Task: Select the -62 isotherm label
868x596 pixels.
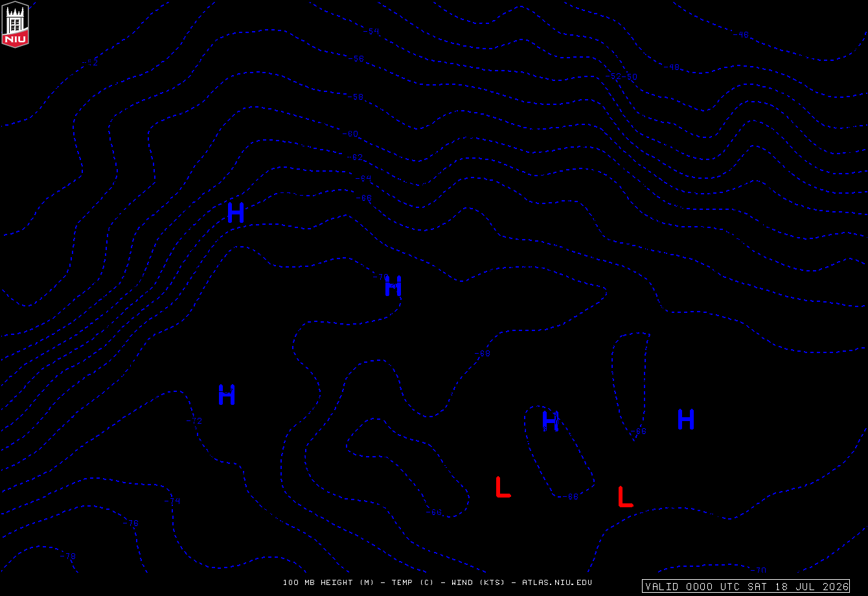Action: (356, 157)
